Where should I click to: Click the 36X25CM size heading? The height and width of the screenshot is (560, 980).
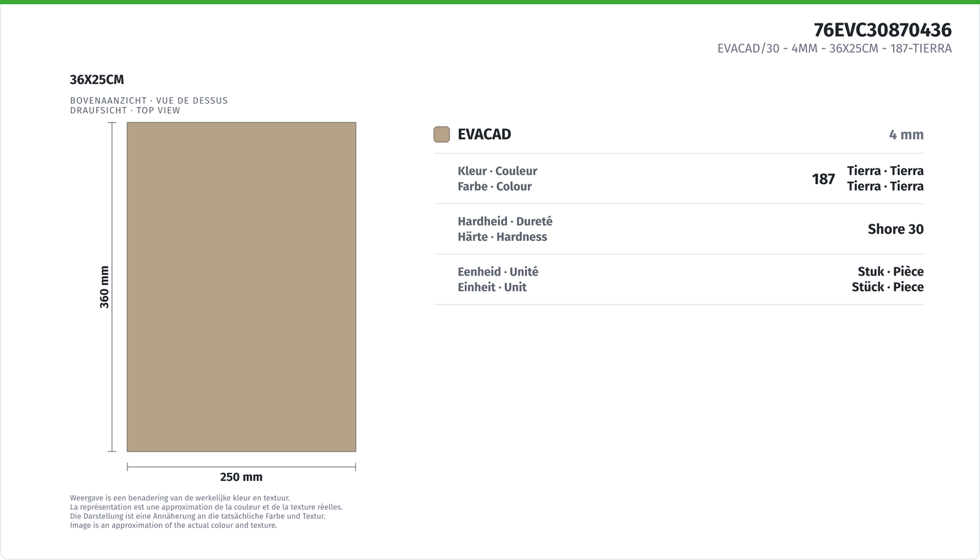pos(97,80)
